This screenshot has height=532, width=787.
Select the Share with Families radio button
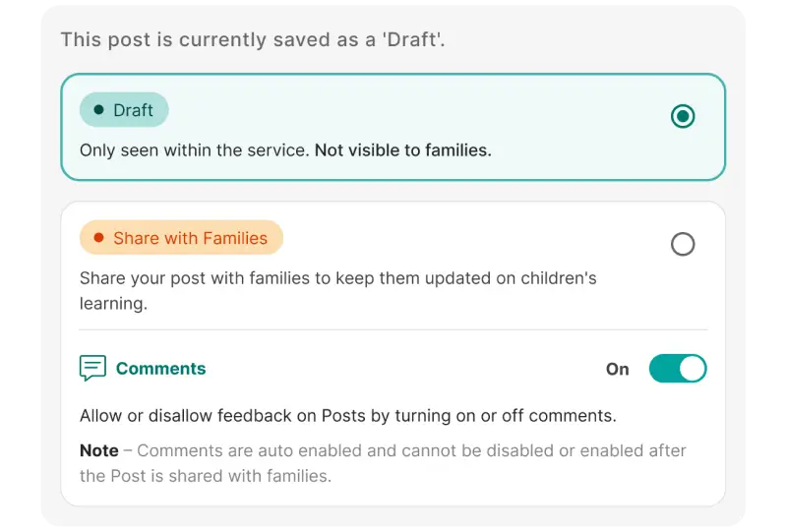683,245
